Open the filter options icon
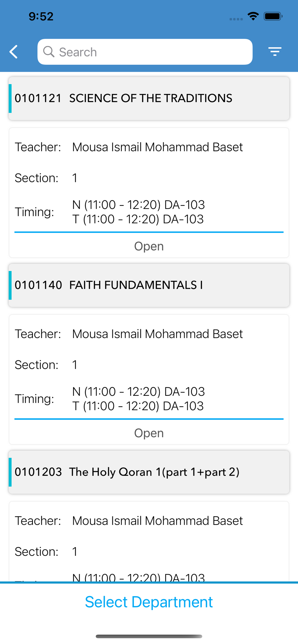The height and width of the screenshot is (644, 298). (275, 52)
